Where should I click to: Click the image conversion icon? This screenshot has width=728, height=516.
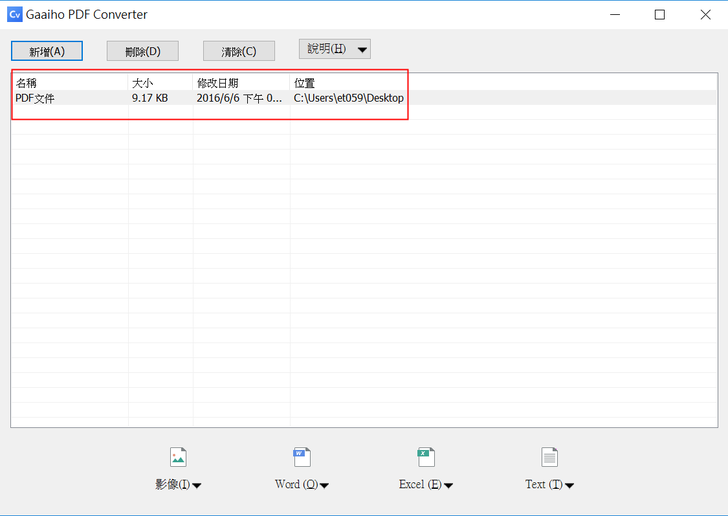pyautogui.click(x=178, y=457)
